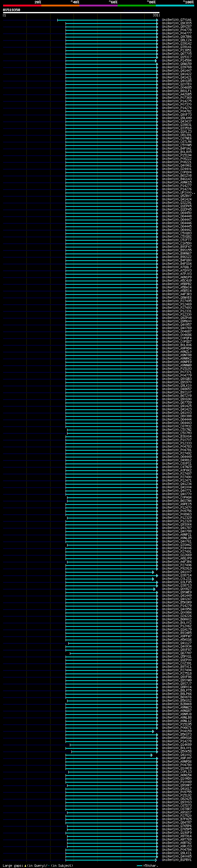Viewport: 197px width, 868px height.
Task: Choose the UniRef100_Q43437 entry
Action: pos(176,121)
